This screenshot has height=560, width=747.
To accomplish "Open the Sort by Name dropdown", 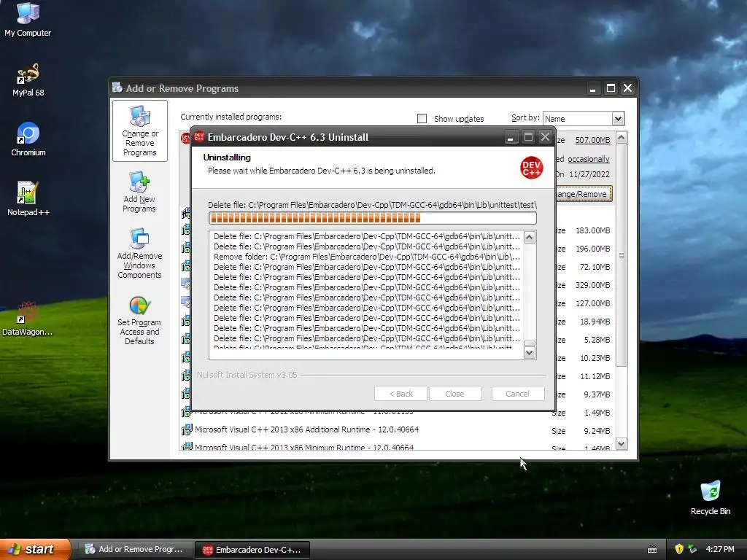I will 618,119.
